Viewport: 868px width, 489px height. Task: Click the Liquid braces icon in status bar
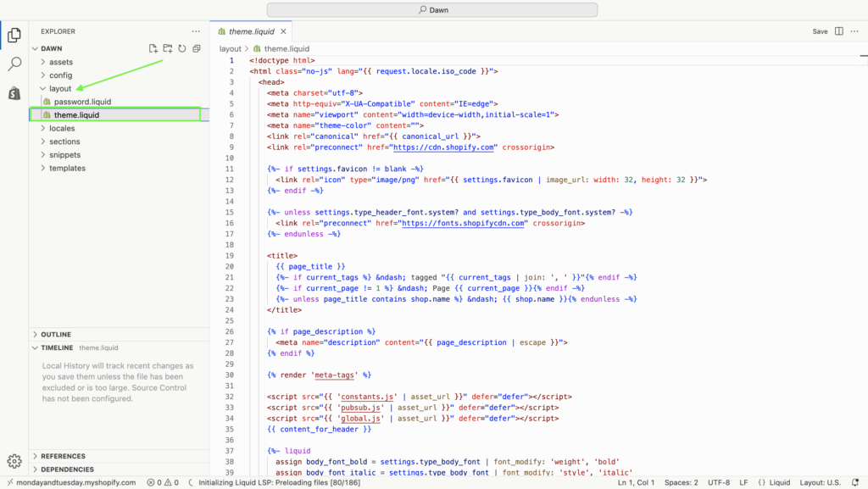tap(762, 482)
